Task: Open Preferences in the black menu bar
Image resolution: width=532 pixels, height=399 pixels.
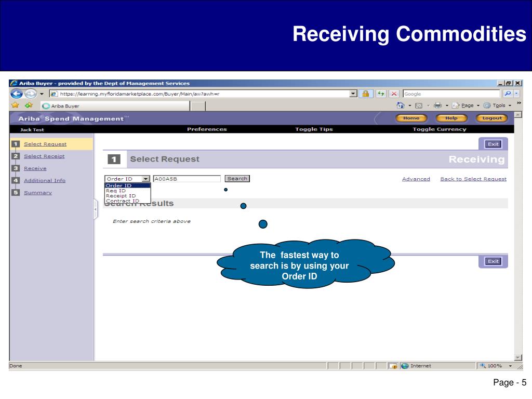Action: (x=207, y=129)
